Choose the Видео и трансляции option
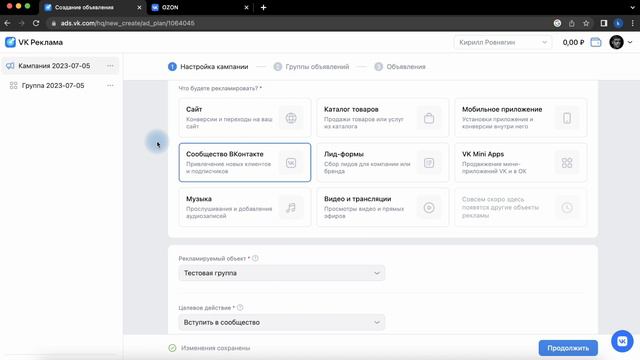 (383, 207)
